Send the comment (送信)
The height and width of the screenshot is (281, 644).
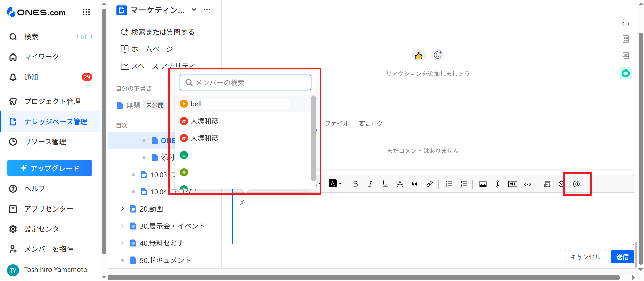point(622,257)
